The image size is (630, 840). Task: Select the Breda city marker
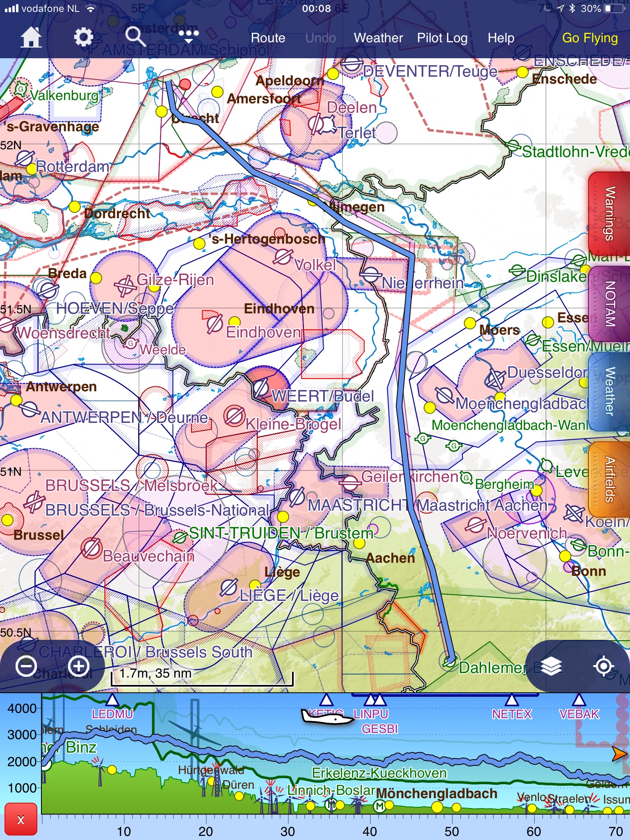[x=96, y=278]
